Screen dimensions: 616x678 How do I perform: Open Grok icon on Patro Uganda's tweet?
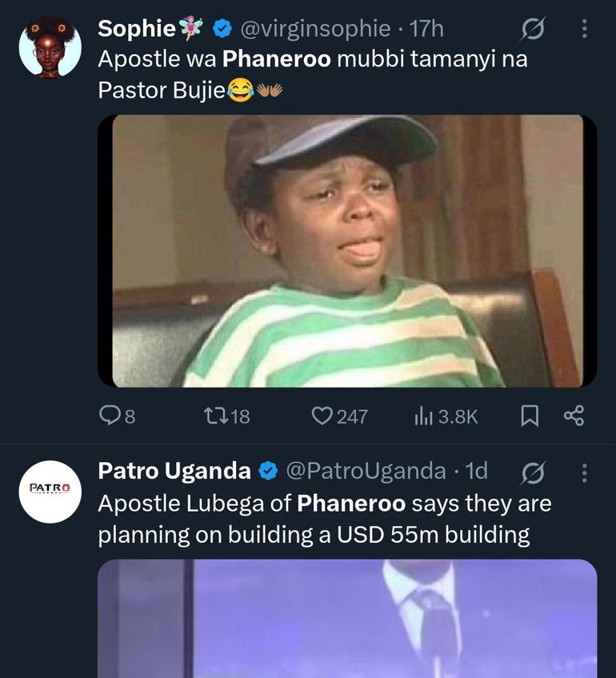coord(532,472)
